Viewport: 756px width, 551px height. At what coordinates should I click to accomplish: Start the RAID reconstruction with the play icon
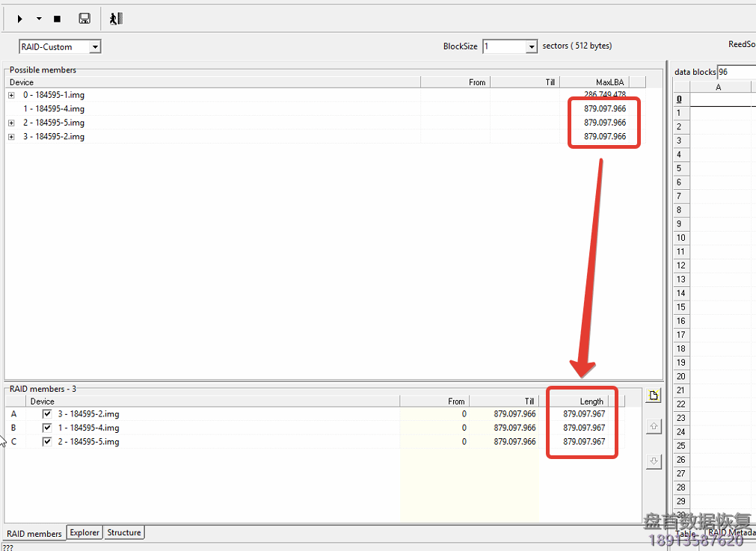tap(19, 18)
